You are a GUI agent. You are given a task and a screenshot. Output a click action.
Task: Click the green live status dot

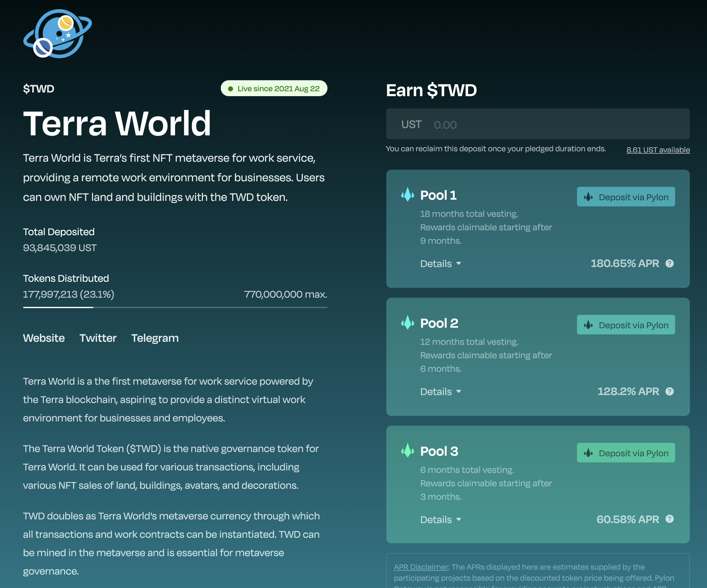pos(231,89)
